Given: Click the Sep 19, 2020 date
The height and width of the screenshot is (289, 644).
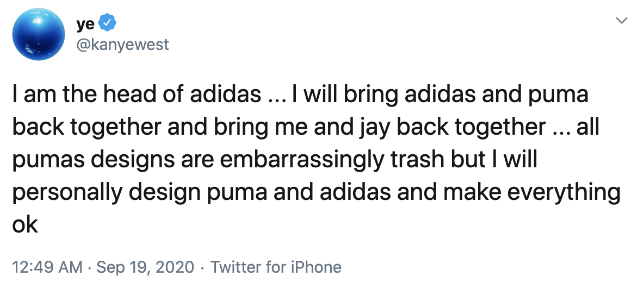Looking at the screenshot, I should [x=146, y=267].
